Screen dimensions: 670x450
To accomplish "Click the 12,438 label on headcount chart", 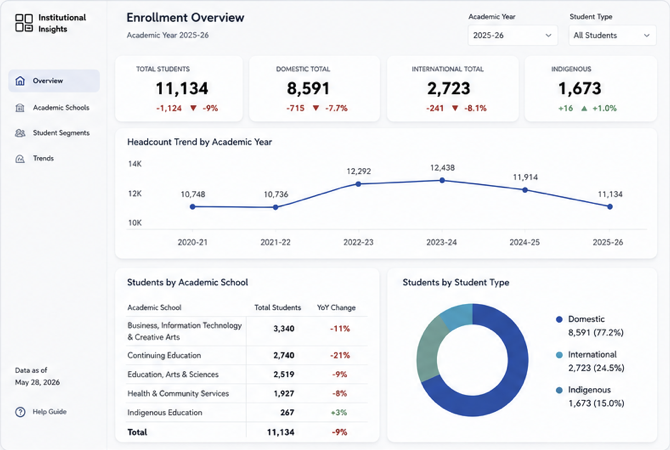I will [442, 168].
